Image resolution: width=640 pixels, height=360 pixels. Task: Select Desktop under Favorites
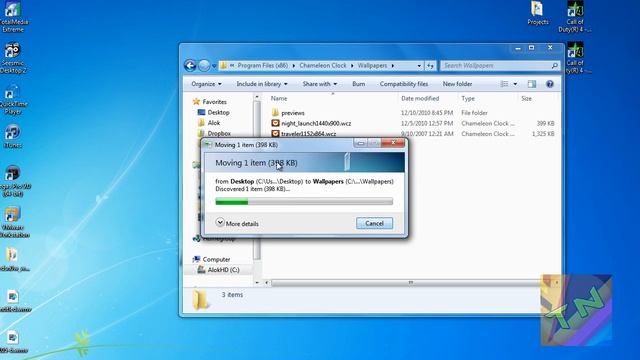coord(213,112)
